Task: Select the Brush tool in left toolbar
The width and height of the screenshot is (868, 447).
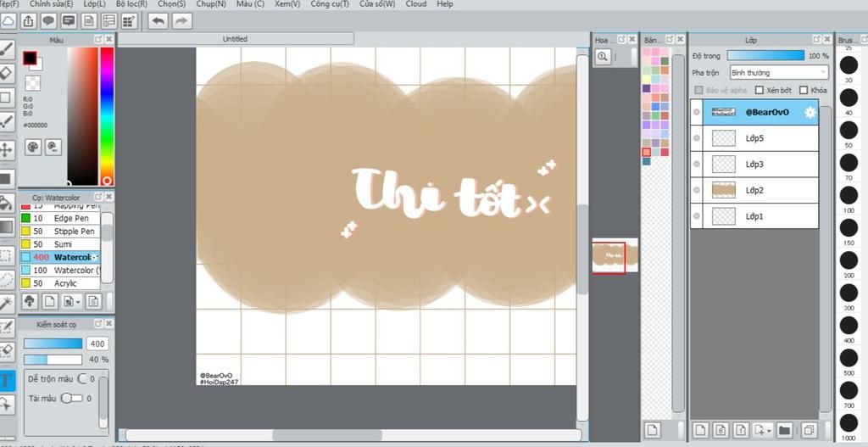Action: (6, 49)
